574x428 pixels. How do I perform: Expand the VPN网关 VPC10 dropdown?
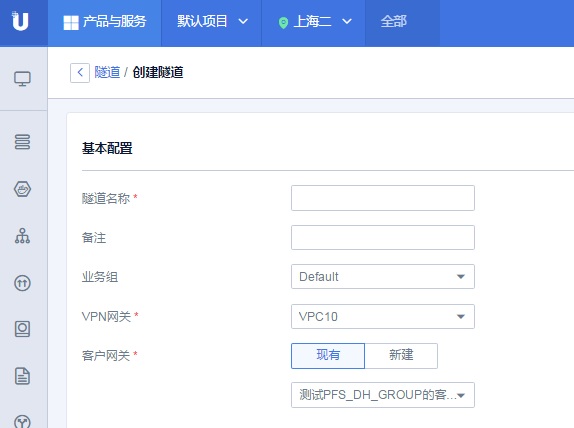pyautogui.click(x=383, y=316)
